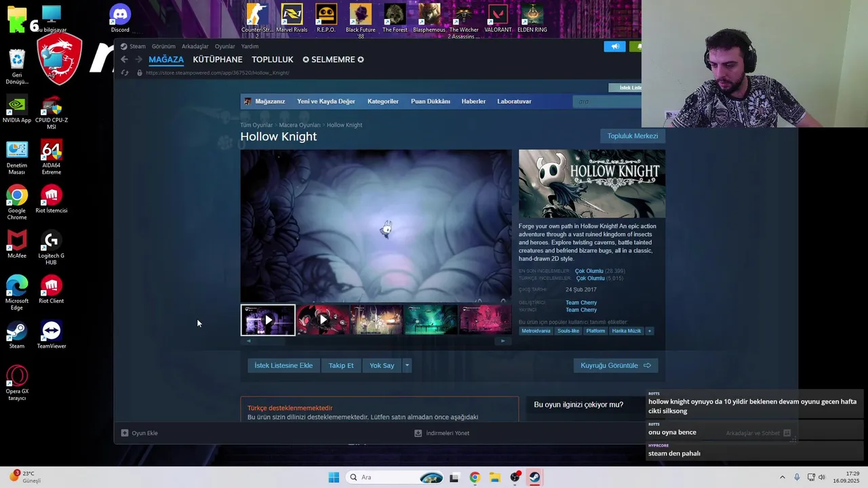868x488 pixels.
Task: Open the Yardım menu
Action: click(x=250, y=47)
